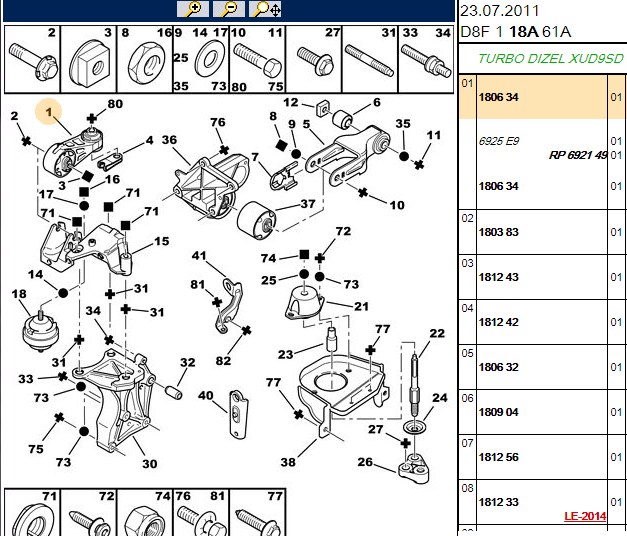Click the bolt thumbnail labeled 2
This screenshot has height=536, width=627.
[32, 59]
